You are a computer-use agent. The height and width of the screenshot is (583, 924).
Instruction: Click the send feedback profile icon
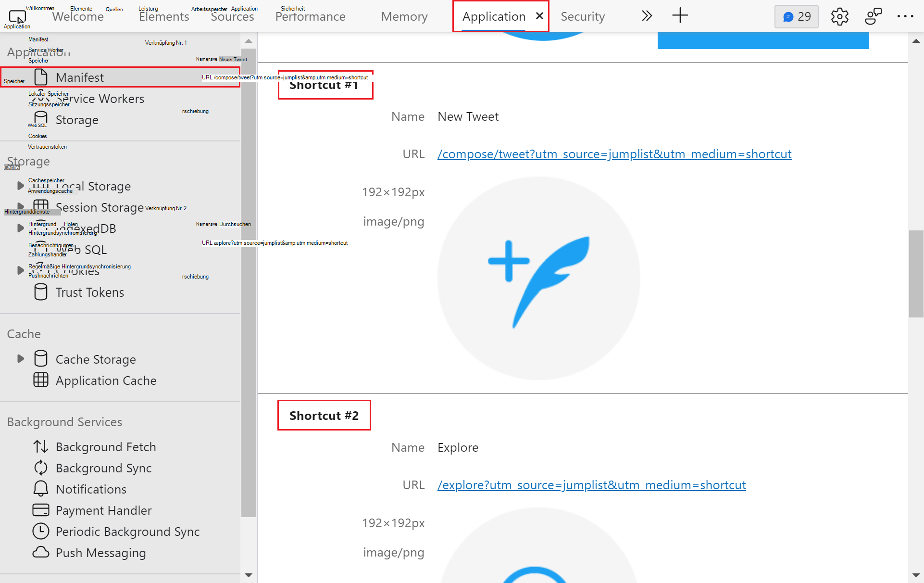point(873,16)
